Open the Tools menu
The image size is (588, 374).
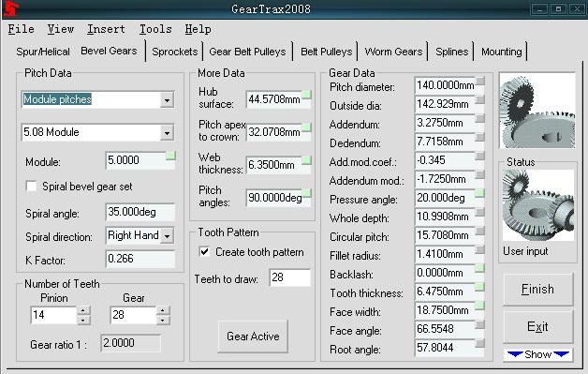coord(155,29)
